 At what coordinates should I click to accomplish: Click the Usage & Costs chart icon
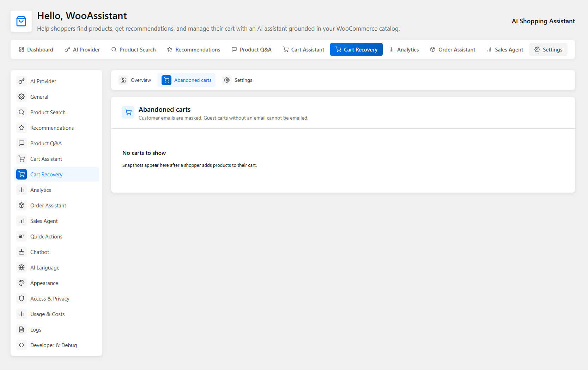22,314
